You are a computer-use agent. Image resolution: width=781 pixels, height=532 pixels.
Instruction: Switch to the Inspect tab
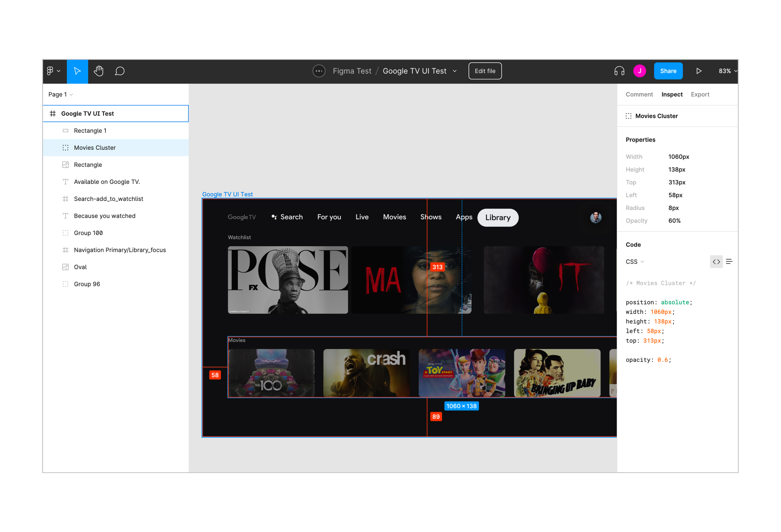pos(672,94)
